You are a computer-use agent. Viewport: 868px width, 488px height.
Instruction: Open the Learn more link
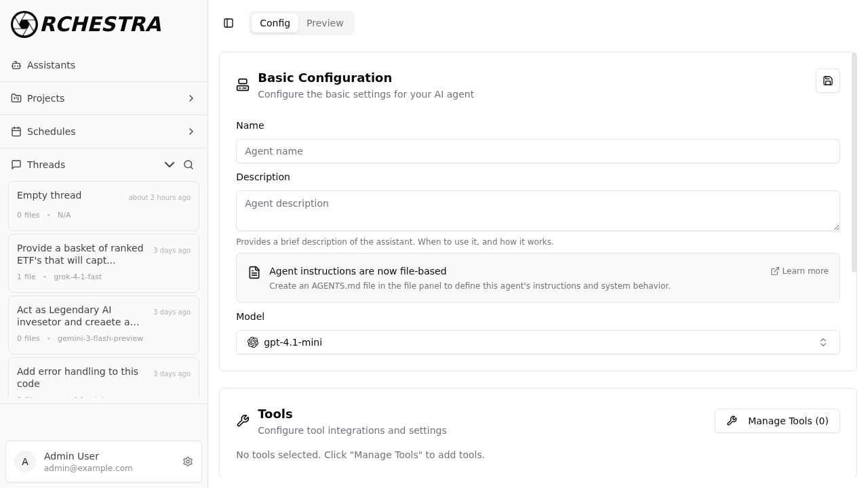pos(800,271)
